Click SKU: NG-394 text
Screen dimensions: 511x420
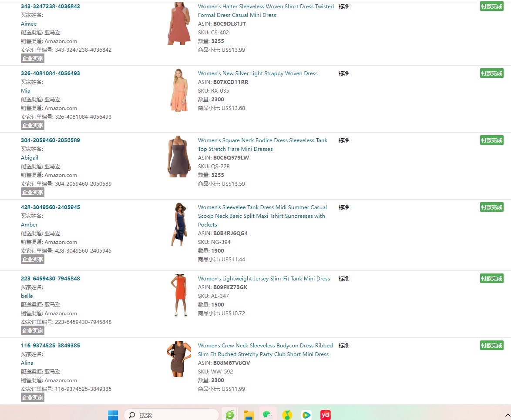point(214,242)
